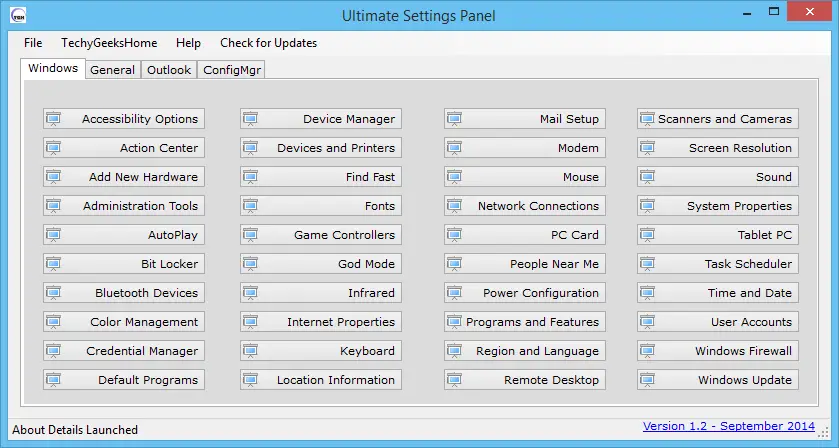Open Color Management

tap(124, 322)
